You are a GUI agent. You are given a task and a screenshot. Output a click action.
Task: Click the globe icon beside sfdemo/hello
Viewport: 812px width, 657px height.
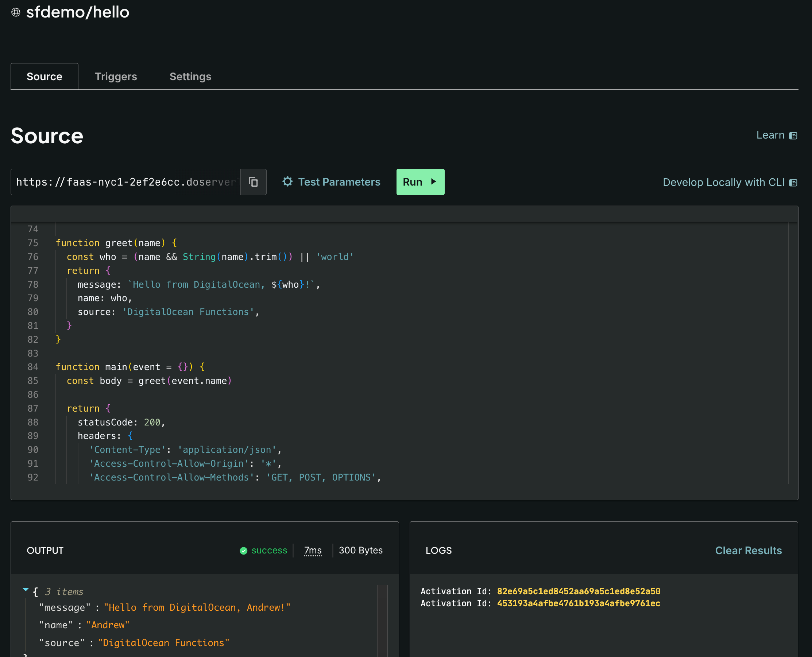[16, 12]
